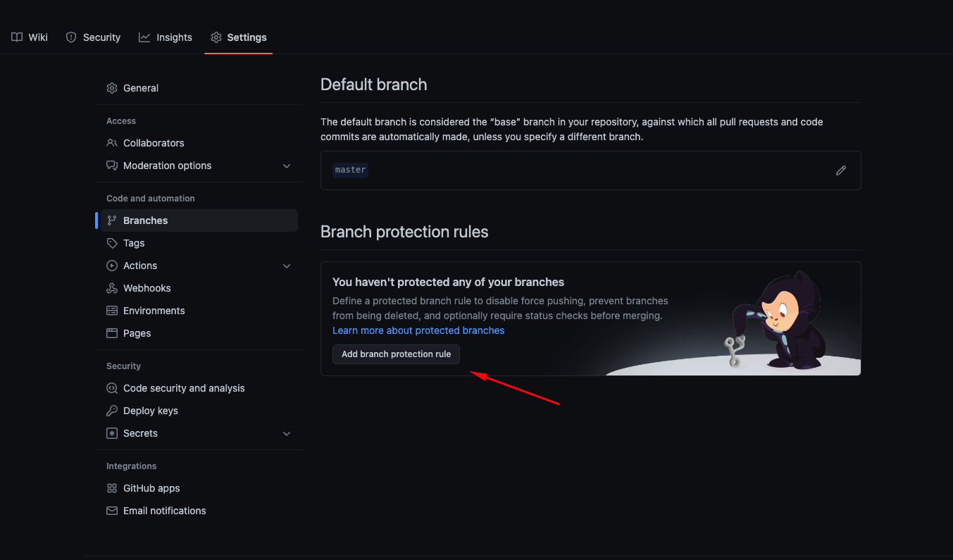Expand the Moderation options chevron
Viewport: 953px width, 560px height.
pyautogui.click(x=287, y=166)
